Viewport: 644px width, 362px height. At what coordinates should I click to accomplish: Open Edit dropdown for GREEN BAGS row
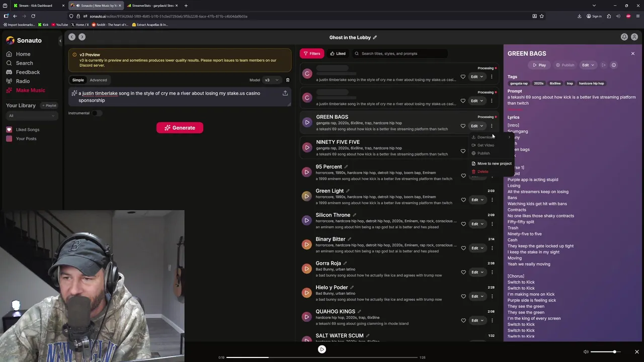(477, 126)
